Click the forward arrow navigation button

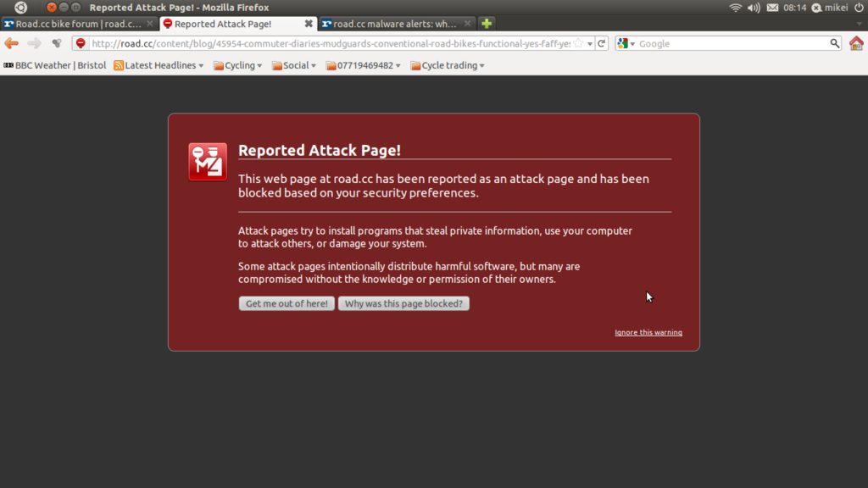(34, 43)
